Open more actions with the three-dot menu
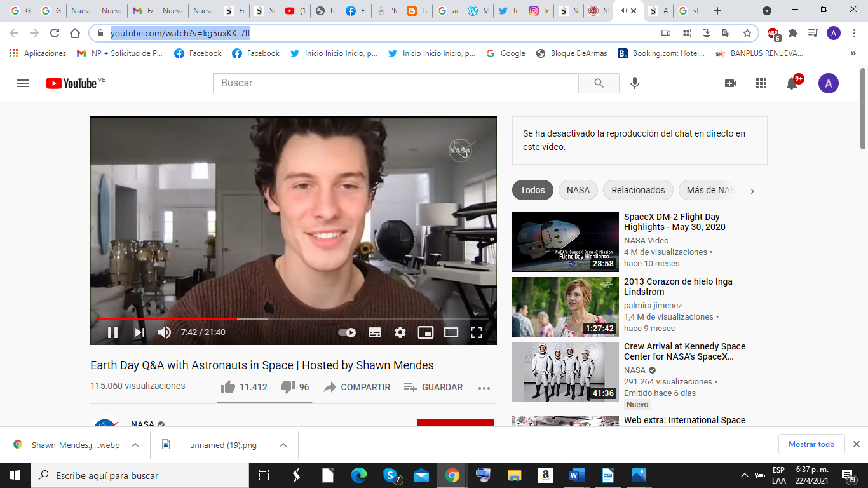868x488 pixels. [484, 387]
